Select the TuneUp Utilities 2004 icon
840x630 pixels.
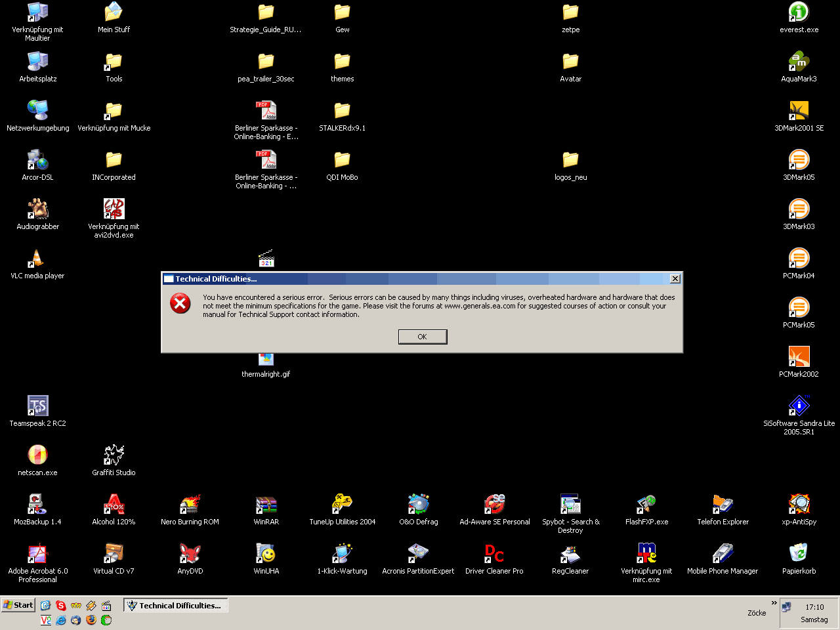pyautogui.click(x=342, y=510)
